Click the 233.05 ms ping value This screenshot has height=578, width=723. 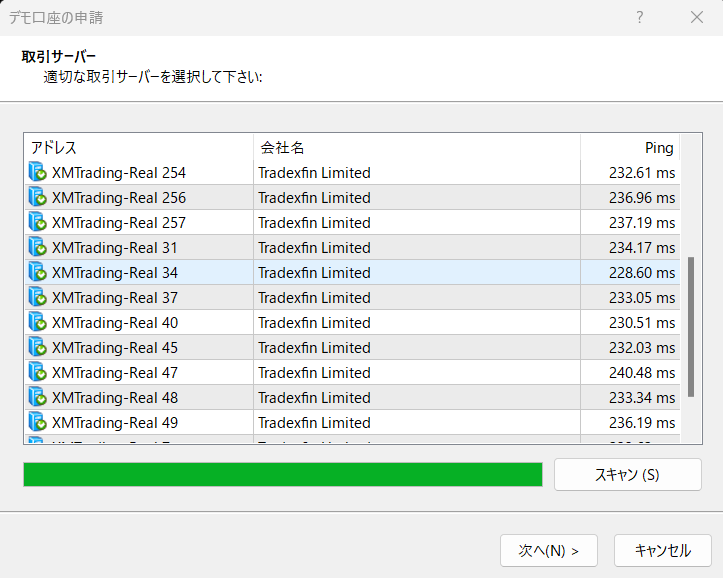642,298
